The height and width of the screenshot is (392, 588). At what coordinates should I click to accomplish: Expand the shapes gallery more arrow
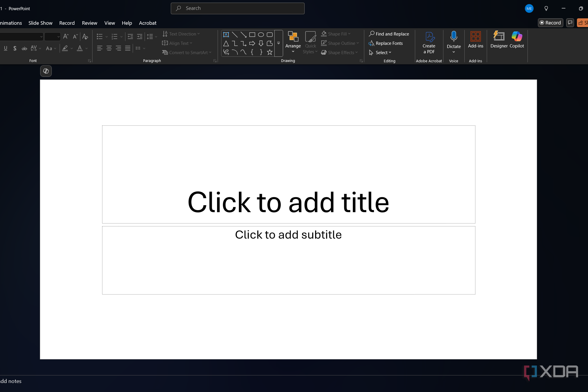pyautogui.click(x=279, y=43)
